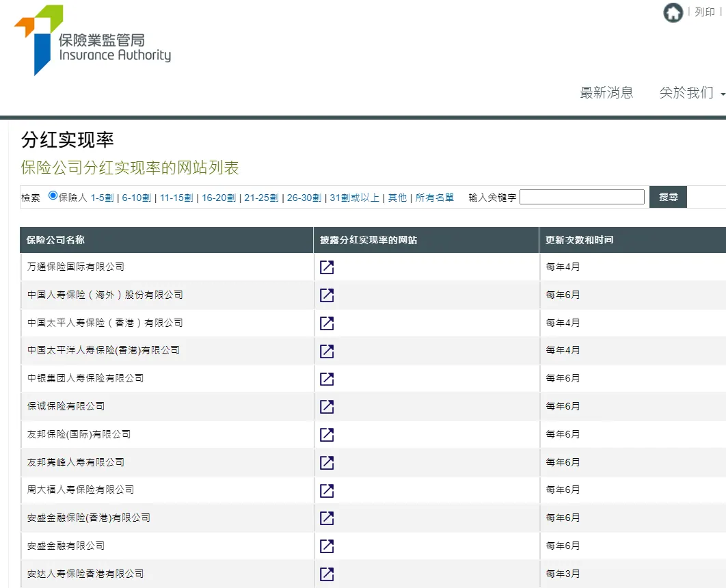Click 每年4月 in the 万通保险 row
The height and width of the screenshot is (588, 726).
tap(563, 267)
